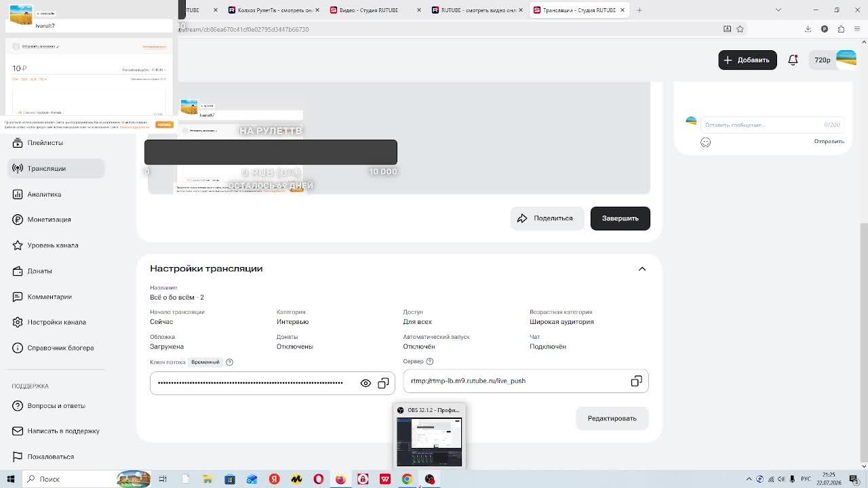
Task: Copy the RTMP server URL
Action: (636, 382)
